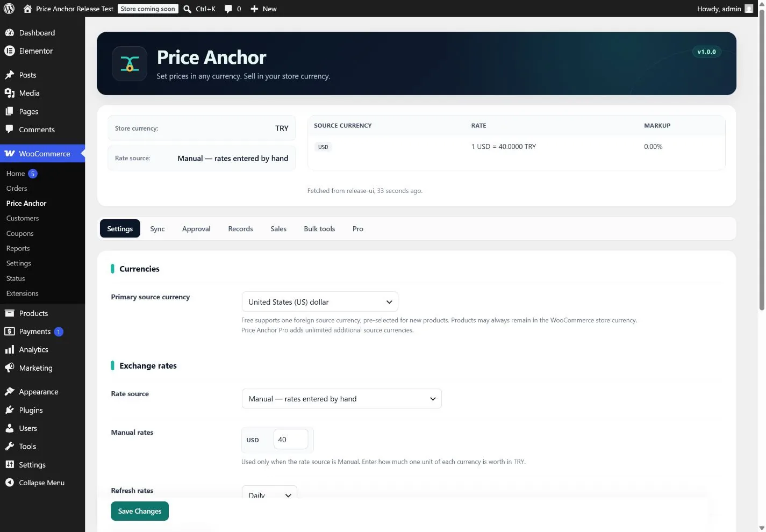Switch to the Pro tab

[x=358, y=229]
